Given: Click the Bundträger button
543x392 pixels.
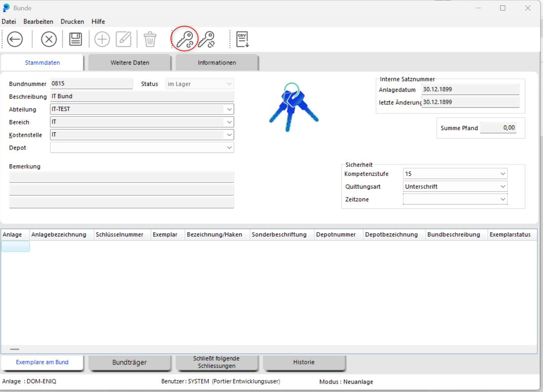Looking at the screenshot, I should [129, 362].
